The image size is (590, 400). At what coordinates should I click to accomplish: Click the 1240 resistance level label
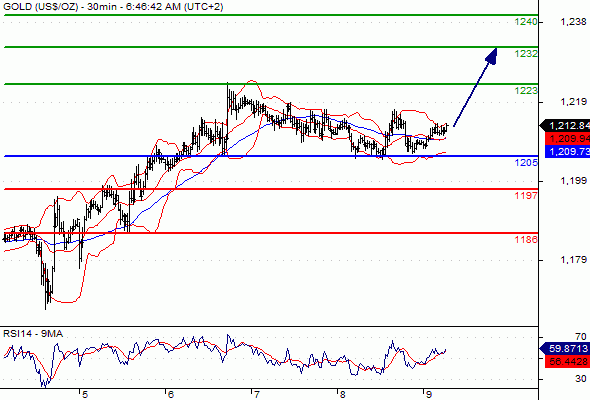click(526, 22)
